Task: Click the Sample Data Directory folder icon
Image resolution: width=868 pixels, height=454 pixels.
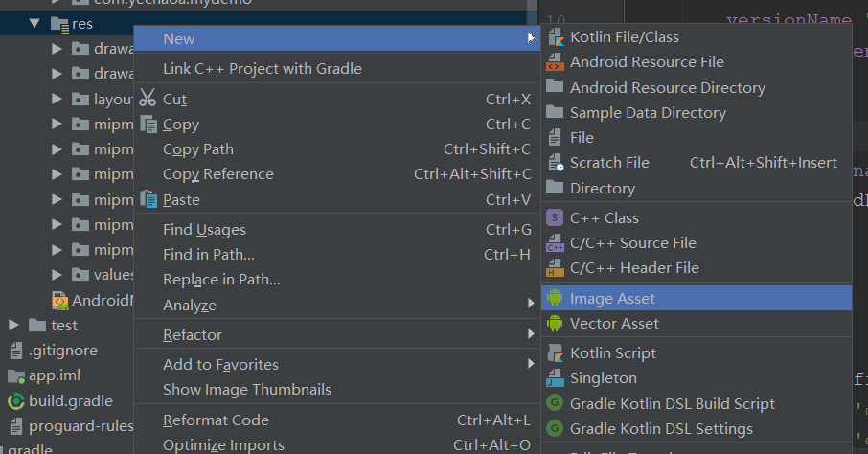Action: coord(555,112)
